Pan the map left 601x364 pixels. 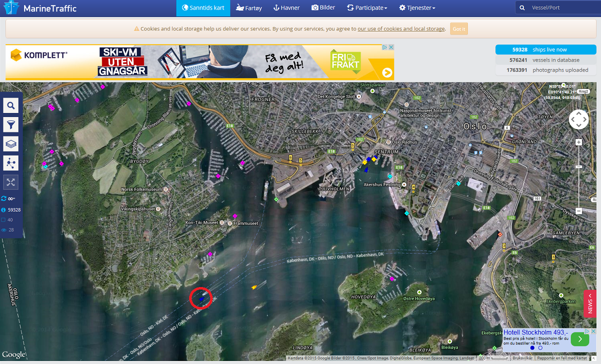pyautogui.click(x=573, y=119)
